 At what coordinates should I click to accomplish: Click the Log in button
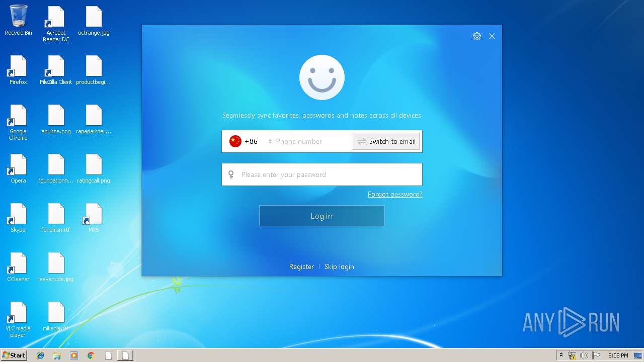coord(322,216)
